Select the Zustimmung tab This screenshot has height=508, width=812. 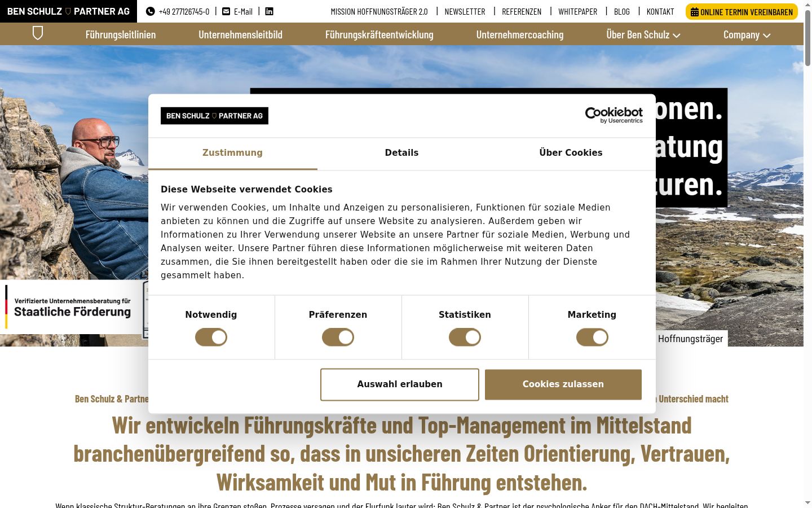tap(232, 153)
